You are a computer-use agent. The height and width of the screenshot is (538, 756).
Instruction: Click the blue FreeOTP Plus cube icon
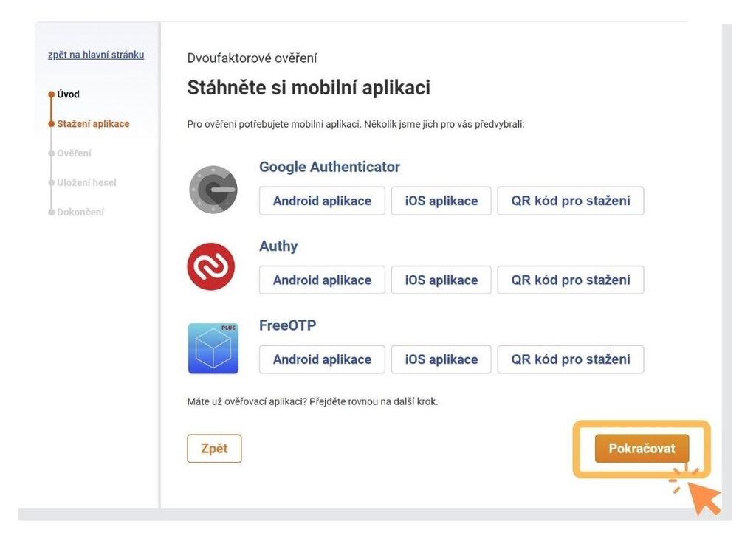213,348
